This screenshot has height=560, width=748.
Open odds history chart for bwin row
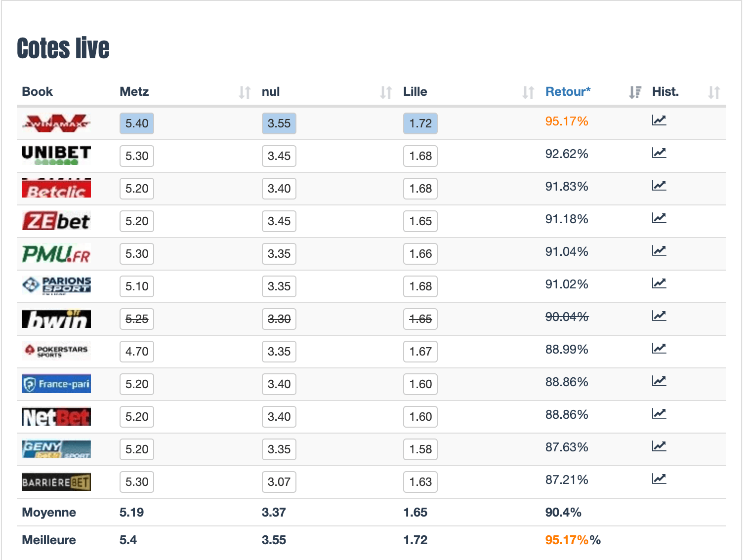pyautogui.click(x=659, y=316)
